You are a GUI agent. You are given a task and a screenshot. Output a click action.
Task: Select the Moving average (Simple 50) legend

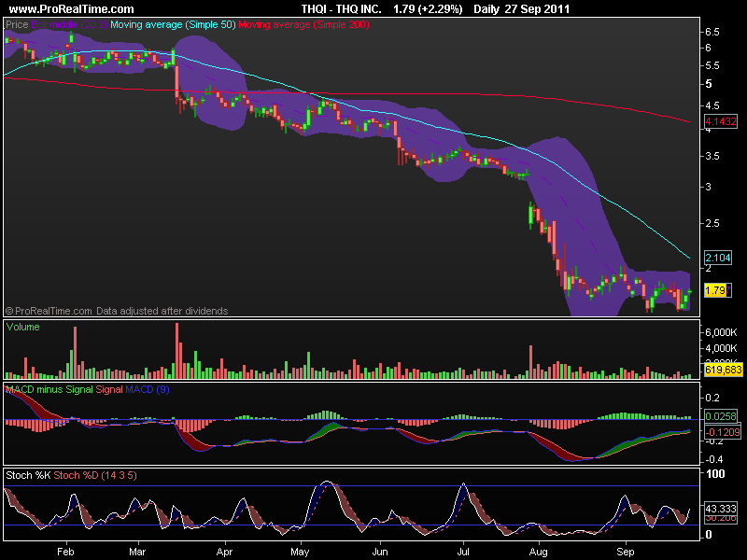pyautogui.click(x=173, y=24)
